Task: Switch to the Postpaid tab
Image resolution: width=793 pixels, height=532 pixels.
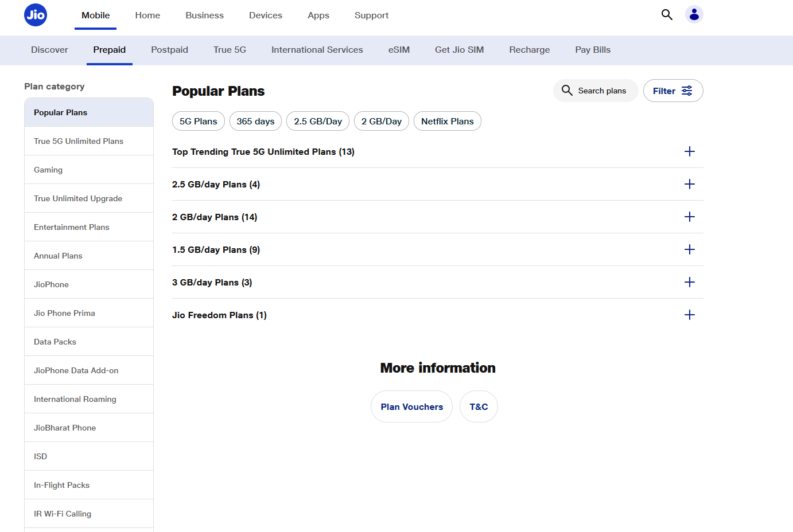Action: [x=170, y=50]
